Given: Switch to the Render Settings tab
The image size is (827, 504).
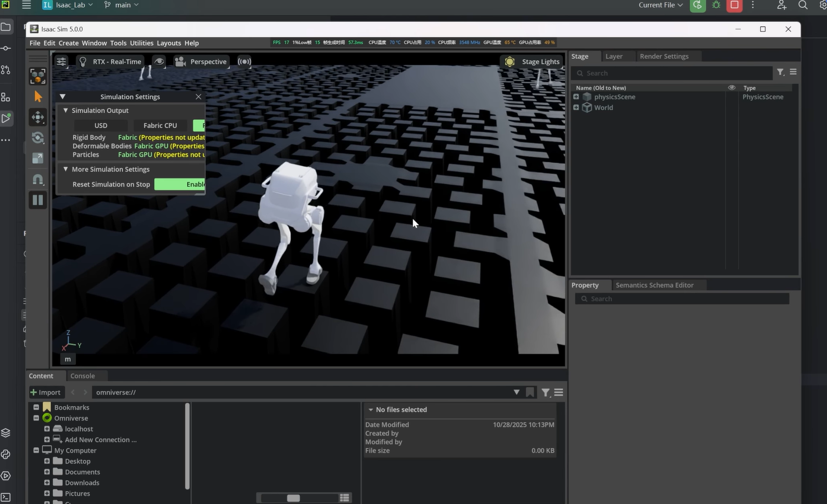Looking at the screenshot, I should [x=664, y=56].
